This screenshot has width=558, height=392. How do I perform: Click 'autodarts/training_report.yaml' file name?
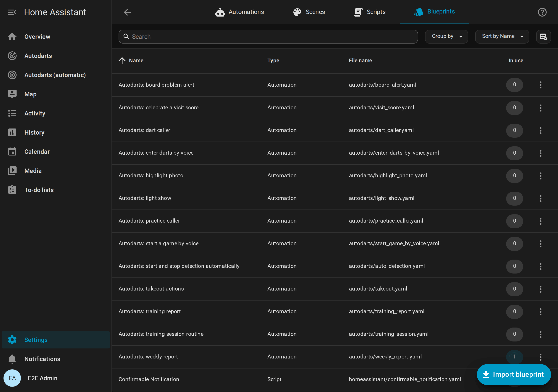[386, 311]
